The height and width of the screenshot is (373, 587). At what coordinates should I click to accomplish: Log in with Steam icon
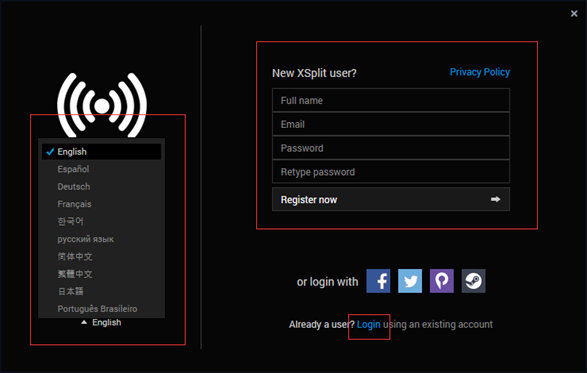[474, 281]
